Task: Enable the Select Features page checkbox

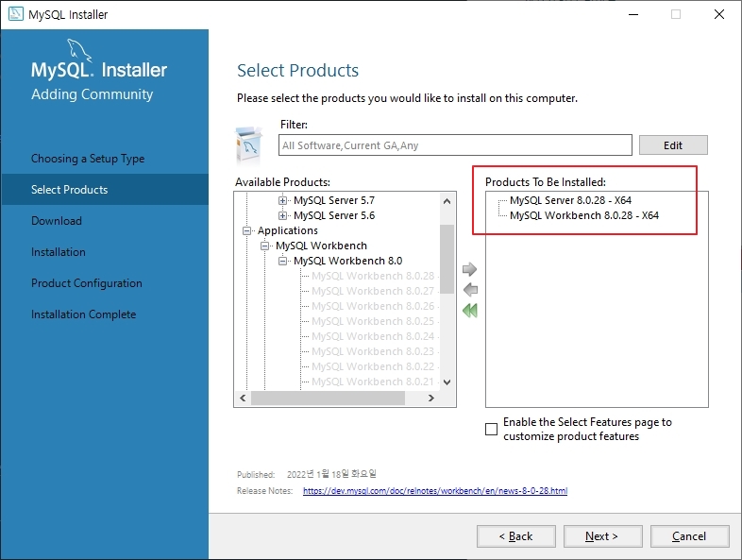Action: (491, 429)
